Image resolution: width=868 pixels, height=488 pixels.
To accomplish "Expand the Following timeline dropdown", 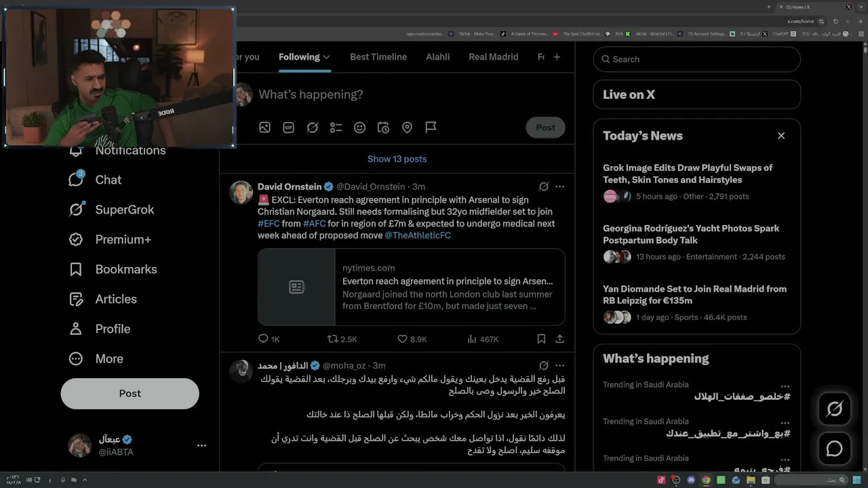I will click(x=326, y=57).
